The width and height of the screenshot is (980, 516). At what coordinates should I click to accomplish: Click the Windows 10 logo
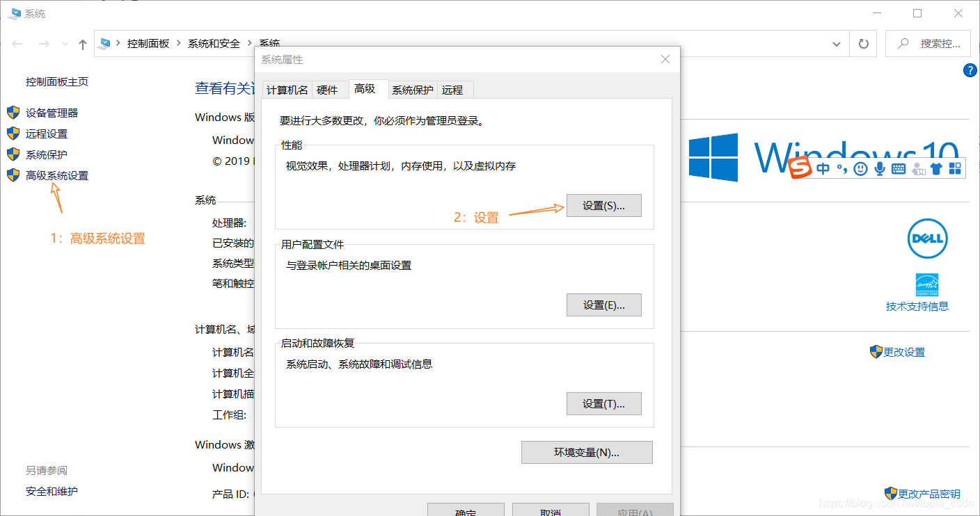coord(825,158)
